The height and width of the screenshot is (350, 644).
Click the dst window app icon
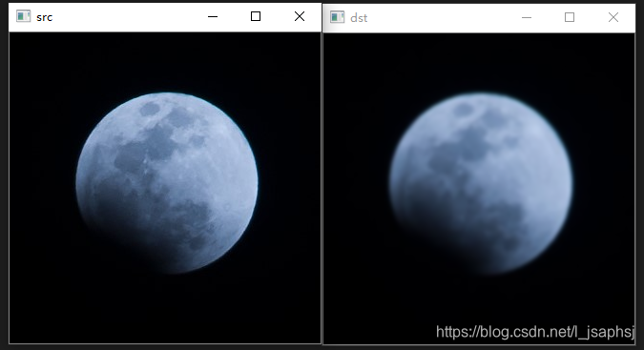[337, 17]
